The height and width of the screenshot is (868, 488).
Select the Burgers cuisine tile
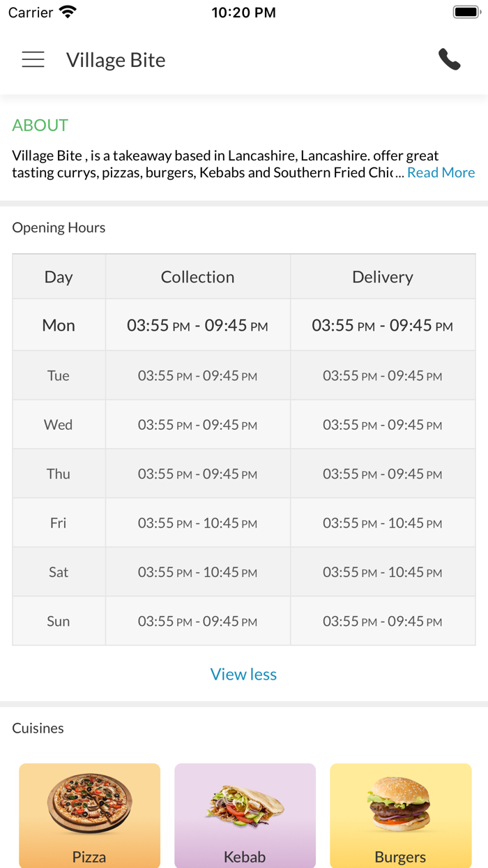coord(400,815)
